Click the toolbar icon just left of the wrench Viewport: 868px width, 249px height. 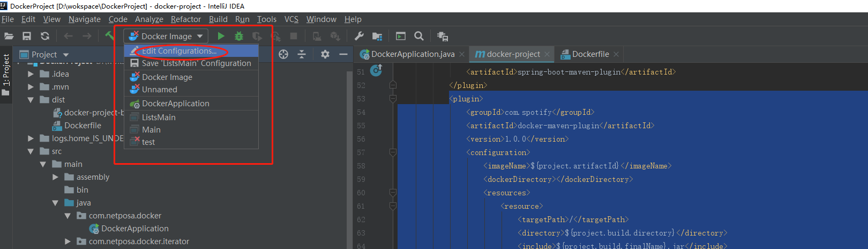[x=335, y=36]
